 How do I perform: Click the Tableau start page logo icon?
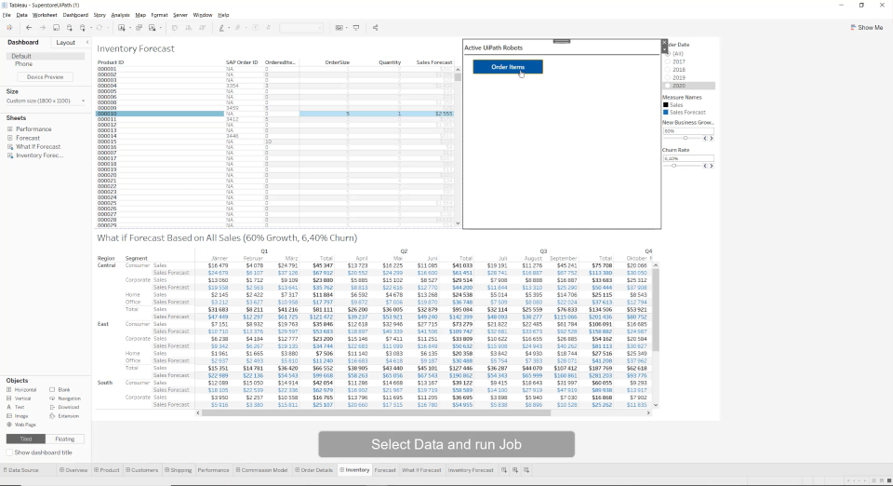click(x=9, y=27)
